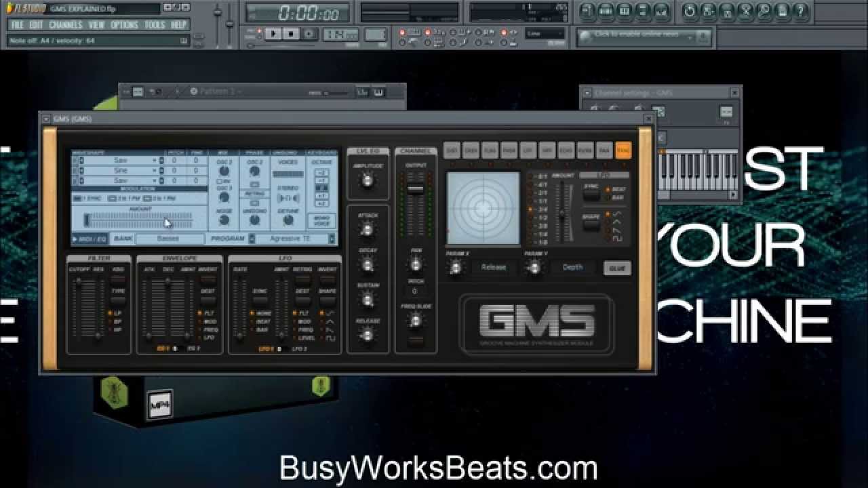
Task: Select the PHSR effect tab in GMS
Action: click(509, 150)
